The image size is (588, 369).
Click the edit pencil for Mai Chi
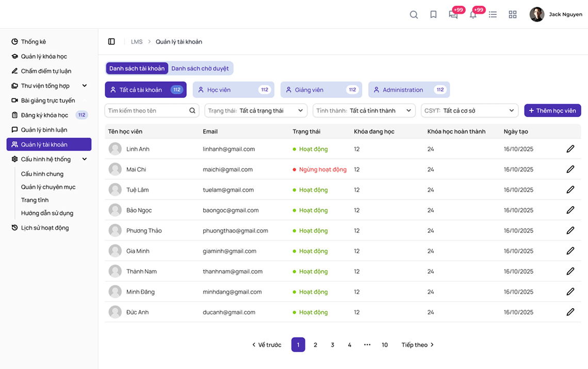[x=570, y=169]
